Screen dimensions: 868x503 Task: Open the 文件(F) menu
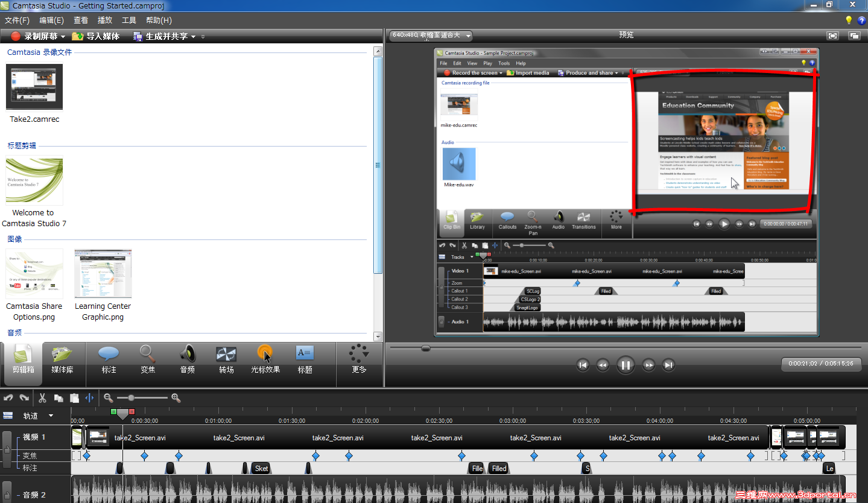17,21
